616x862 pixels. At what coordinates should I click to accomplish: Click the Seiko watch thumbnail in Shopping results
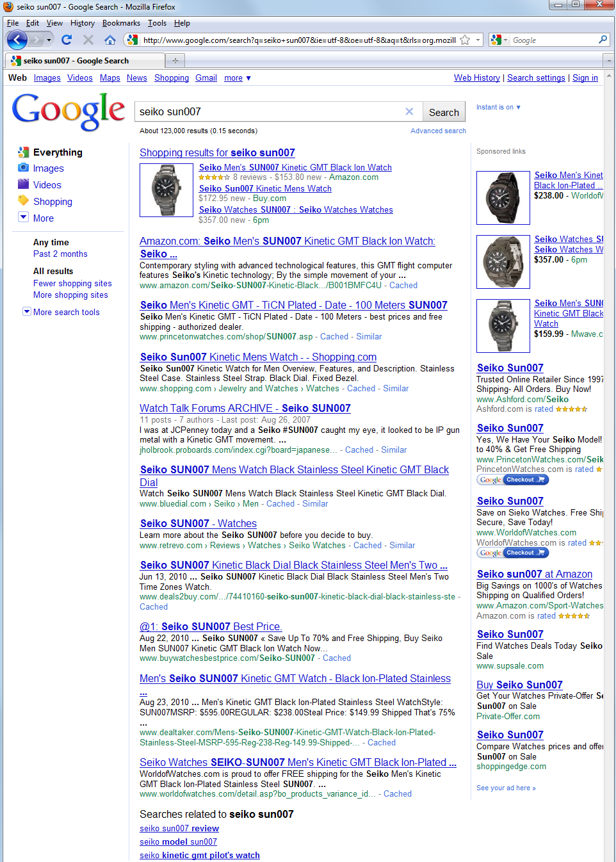(x=166, y=190)
